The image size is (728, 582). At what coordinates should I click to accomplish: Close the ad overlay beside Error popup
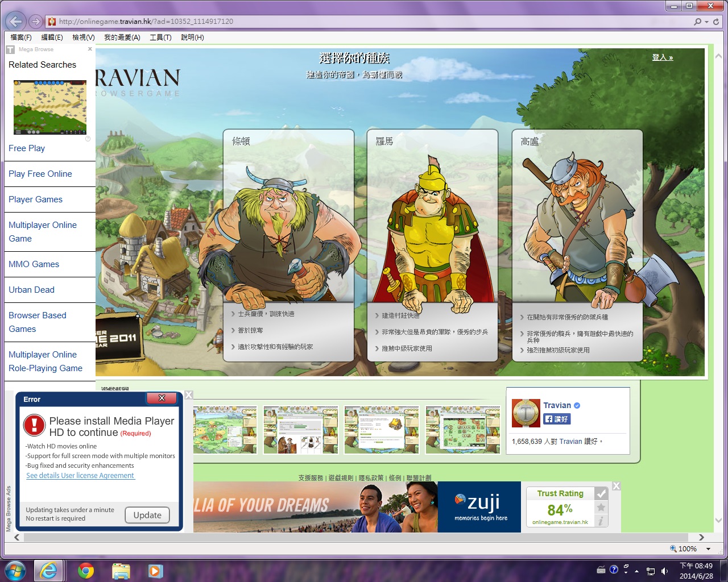coord(189,395)
